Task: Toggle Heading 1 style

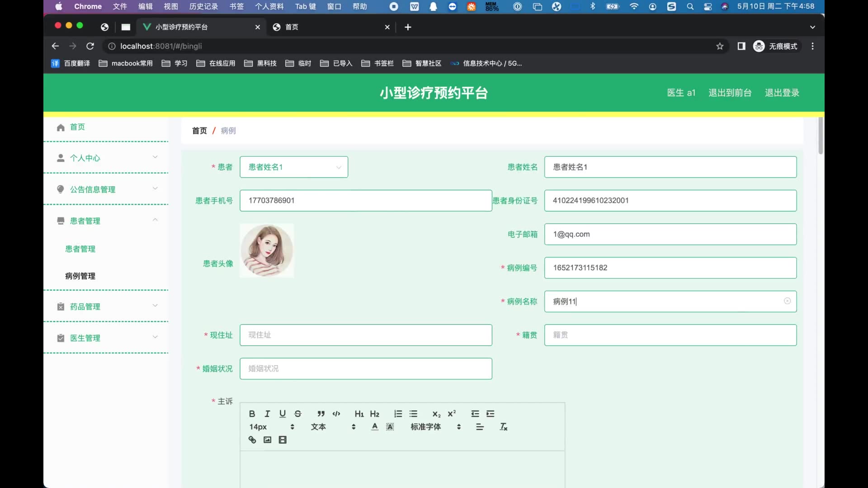Action: [359, 414]
